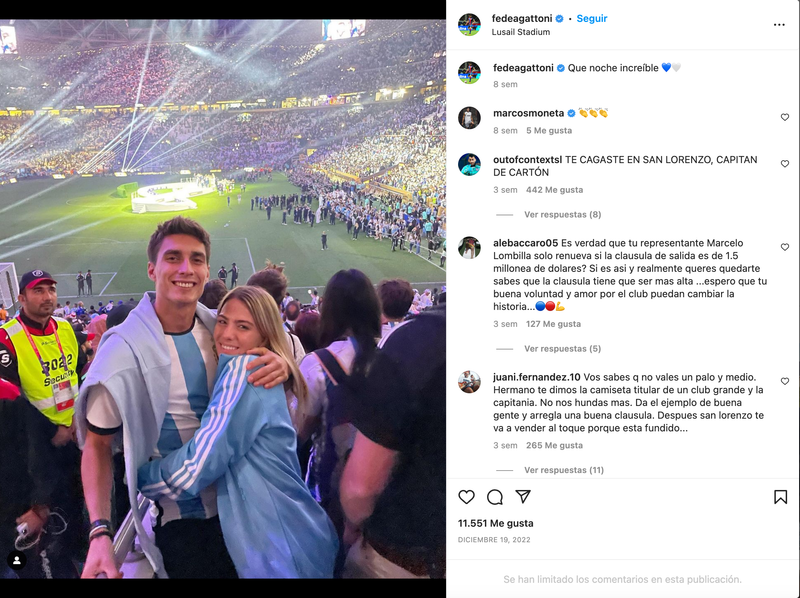The height and width of the screenshot is (598, 800).
Task: Like juani.fernandez.10's comment
Action: (x=785, y=381)
